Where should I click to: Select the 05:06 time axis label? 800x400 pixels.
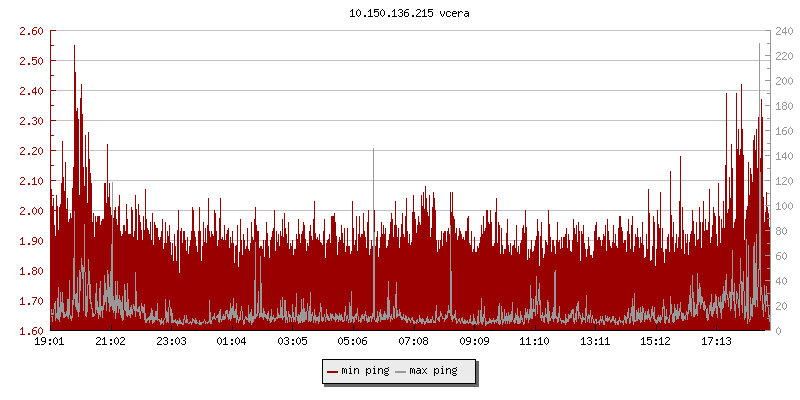click(353, 342)
